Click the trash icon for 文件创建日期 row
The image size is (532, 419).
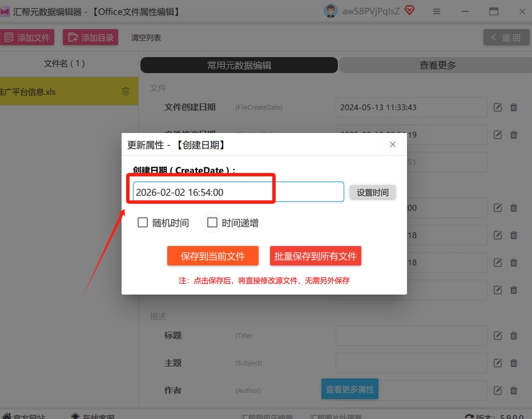[x=514, y=107]
